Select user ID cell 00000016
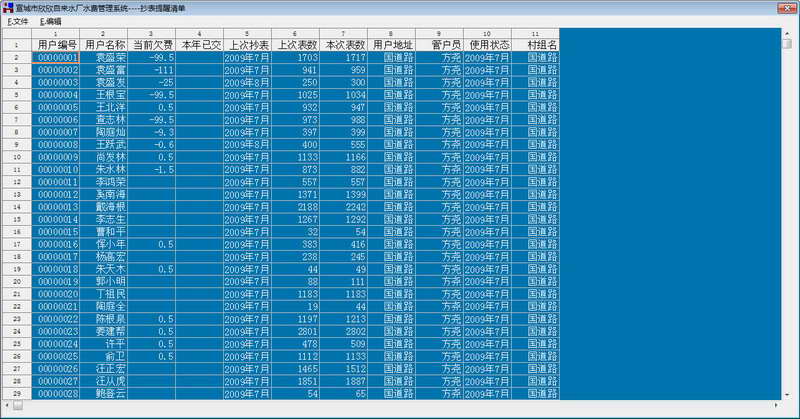 pyautogui.click(x=56, y=244)
